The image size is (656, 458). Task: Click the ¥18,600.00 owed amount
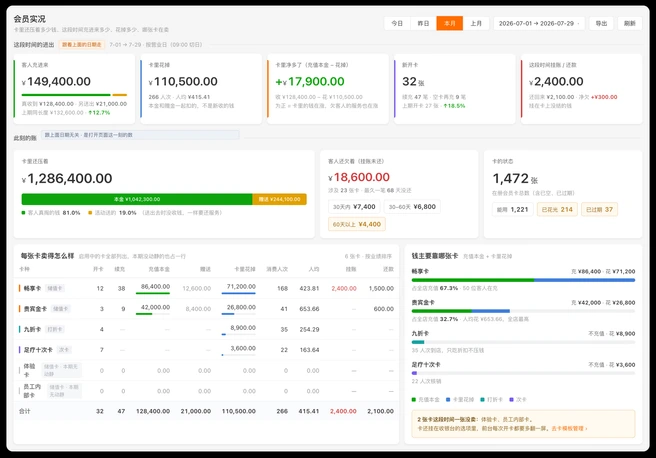click(x=359, y=177)
